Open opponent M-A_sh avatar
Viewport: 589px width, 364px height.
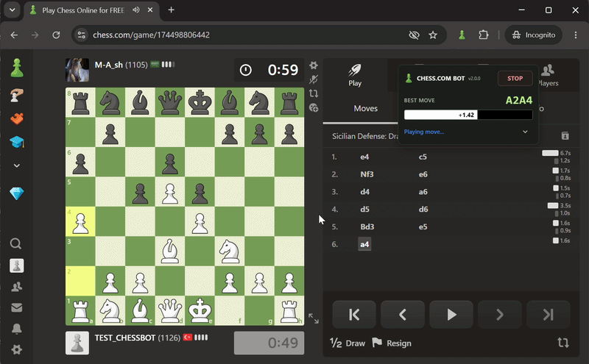point(77,70)
